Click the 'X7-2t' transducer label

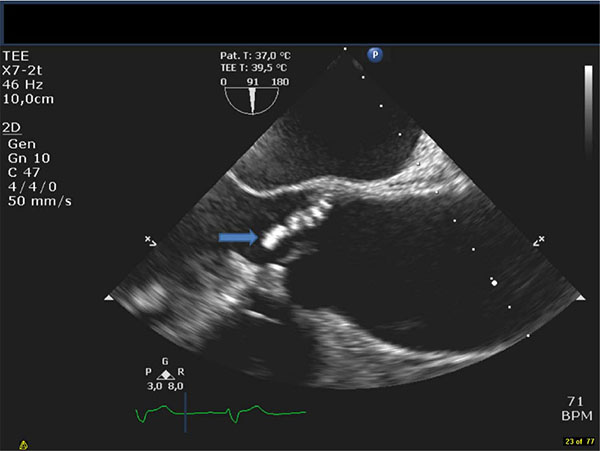coord(22,70)
